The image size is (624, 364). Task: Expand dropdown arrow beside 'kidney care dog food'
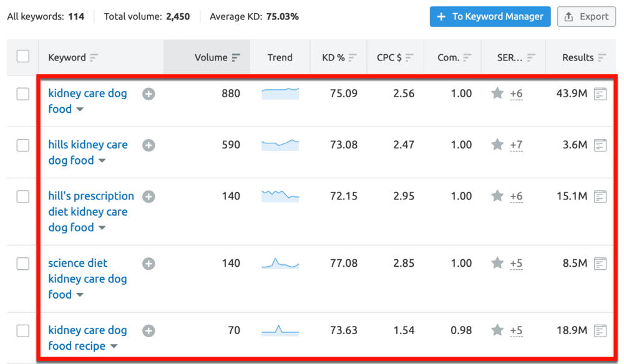coord(80,109)
